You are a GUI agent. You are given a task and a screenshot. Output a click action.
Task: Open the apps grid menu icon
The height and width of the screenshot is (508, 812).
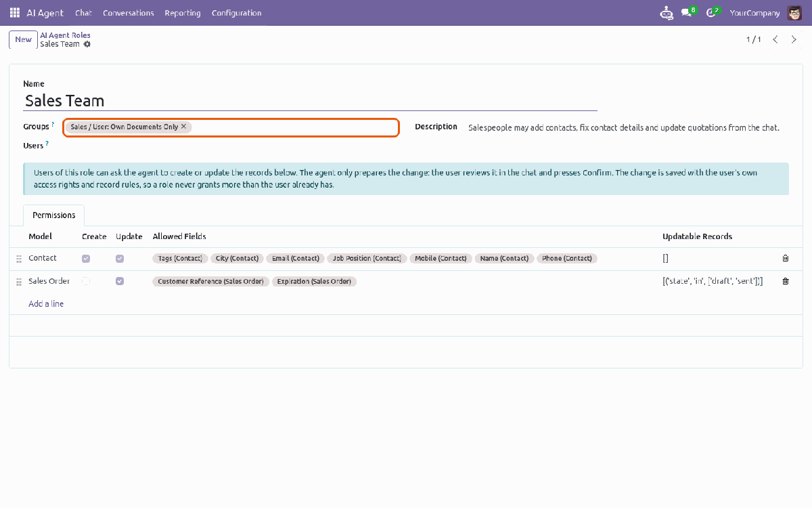click(15, 13)
